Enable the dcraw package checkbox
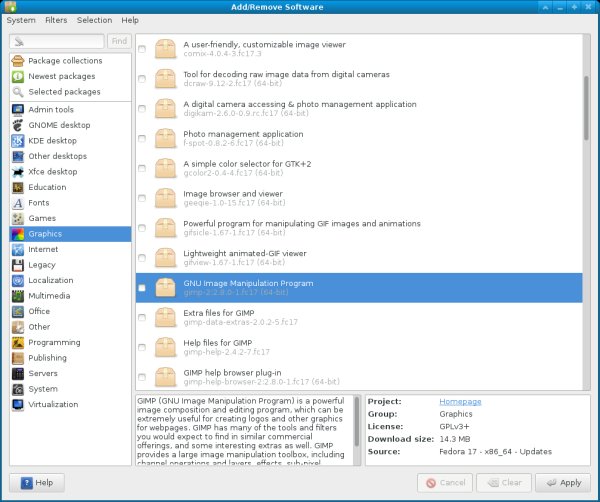This screenshot has height=502, width=600. [142, 79]
